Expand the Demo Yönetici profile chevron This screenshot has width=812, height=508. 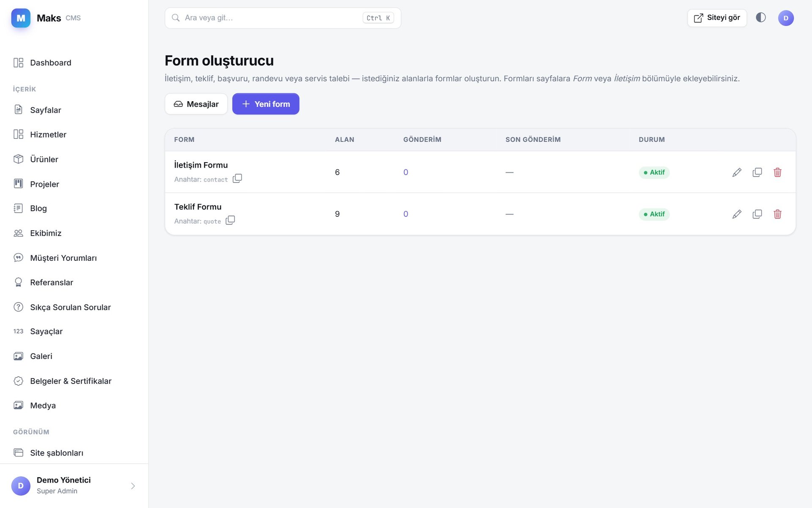tap(133, 486)
